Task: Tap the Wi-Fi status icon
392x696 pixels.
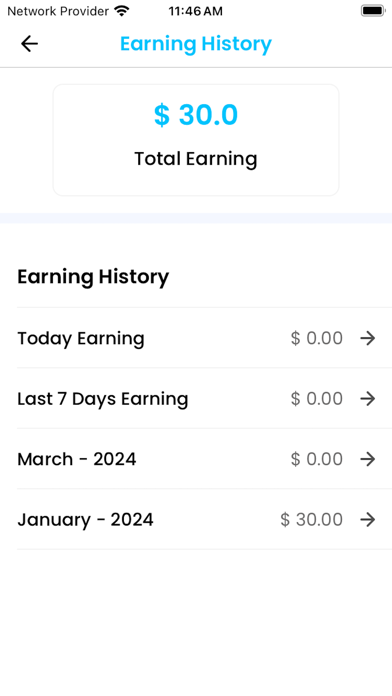Action: point(121,11)
